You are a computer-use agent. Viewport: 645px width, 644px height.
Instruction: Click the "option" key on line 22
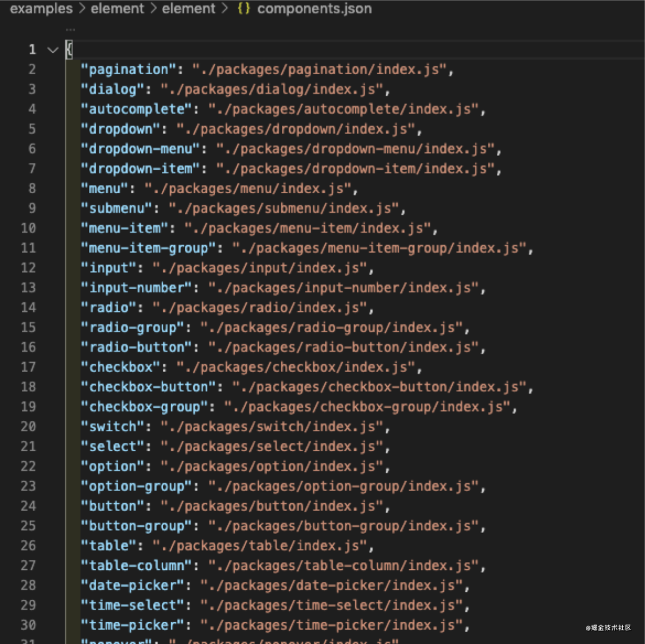coord(113,466)
